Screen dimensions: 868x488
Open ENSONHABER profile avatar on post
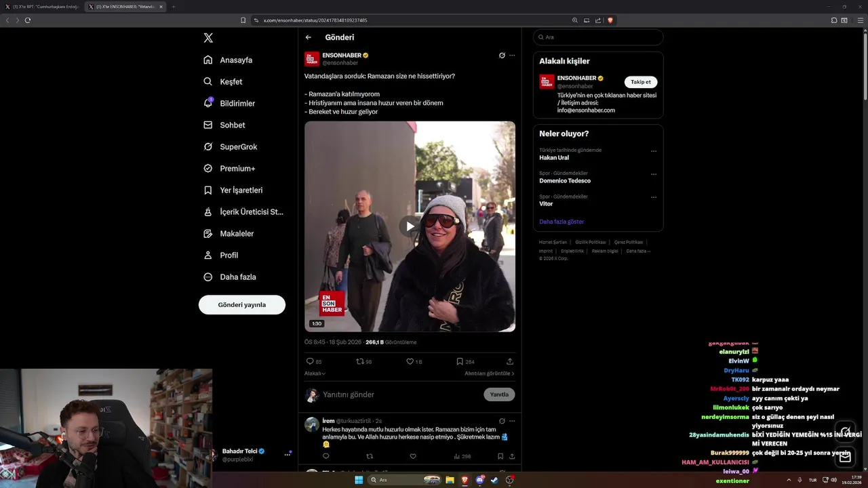(x=312, y=59)
